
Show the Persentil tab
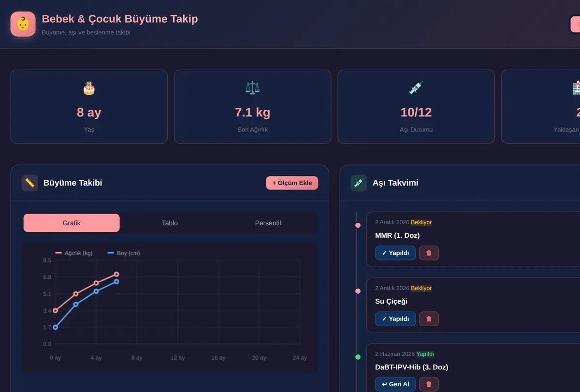[268, 223]
